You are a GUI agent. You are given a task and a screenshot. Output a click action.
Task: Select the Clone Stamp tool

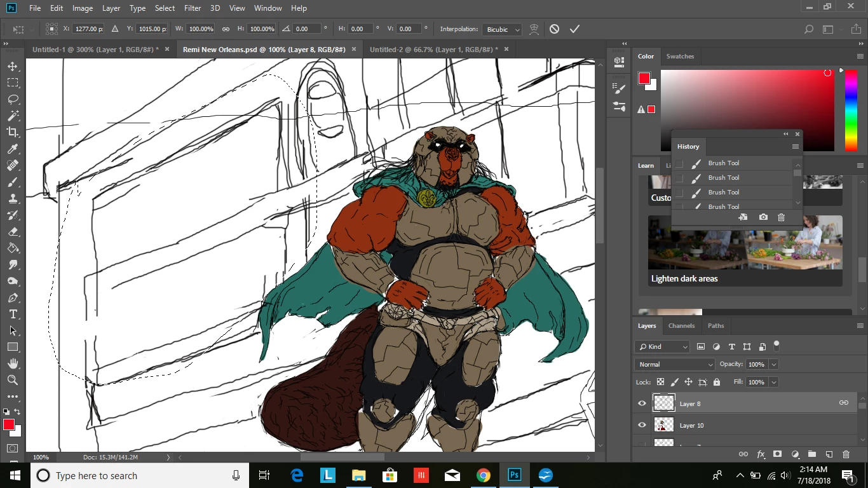(13, 198)
